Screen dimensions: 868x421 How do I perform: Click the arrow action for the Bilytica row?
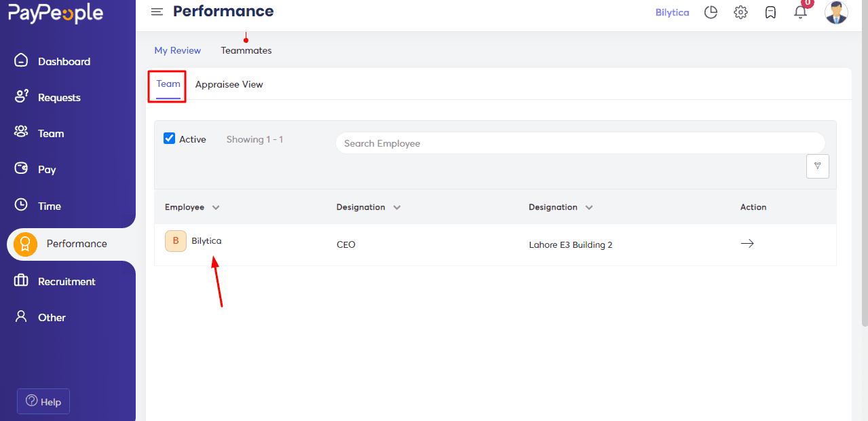747,244
